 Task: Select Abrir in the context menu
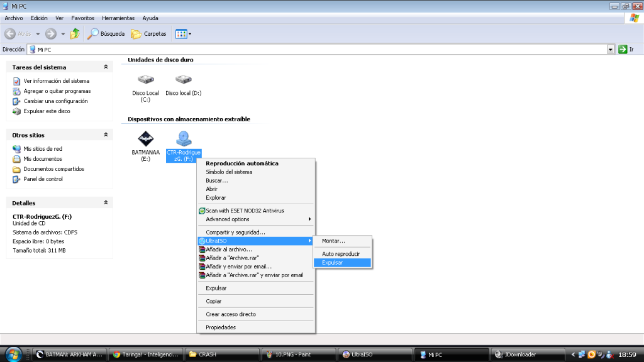pos(255,189)
